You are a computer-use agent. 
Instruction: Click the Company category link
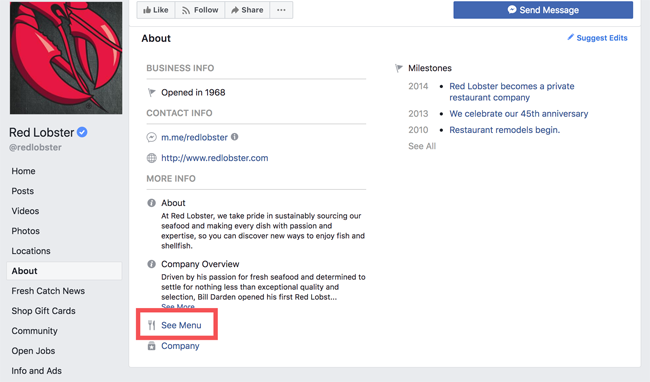pos(180,346)
